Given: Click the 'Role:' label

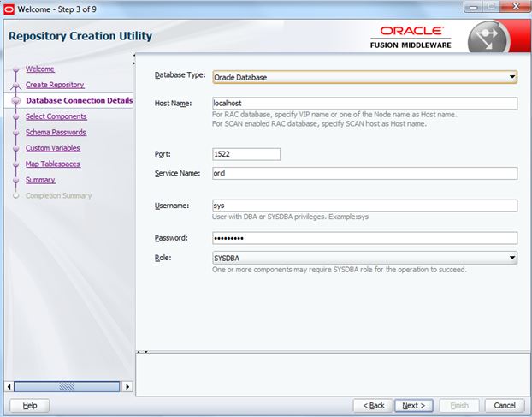Looking at the screenshot, I should click(x=163, y=258).
